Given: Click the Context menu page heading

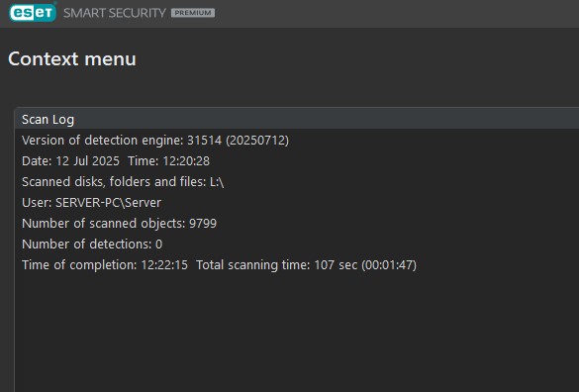Looking at the screenshot, I should point(72,59).
